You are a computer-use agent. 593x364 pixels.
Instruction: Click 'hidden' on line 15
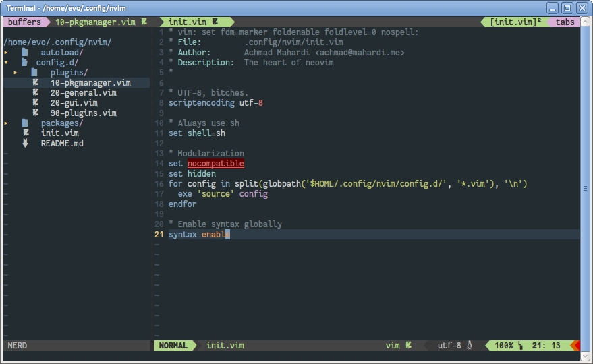click(202, 173)
